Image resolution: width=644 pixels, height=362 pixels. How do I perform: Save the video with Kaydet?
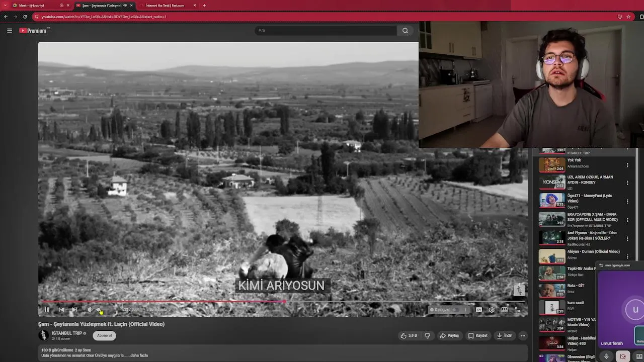(x=478, y=335)
